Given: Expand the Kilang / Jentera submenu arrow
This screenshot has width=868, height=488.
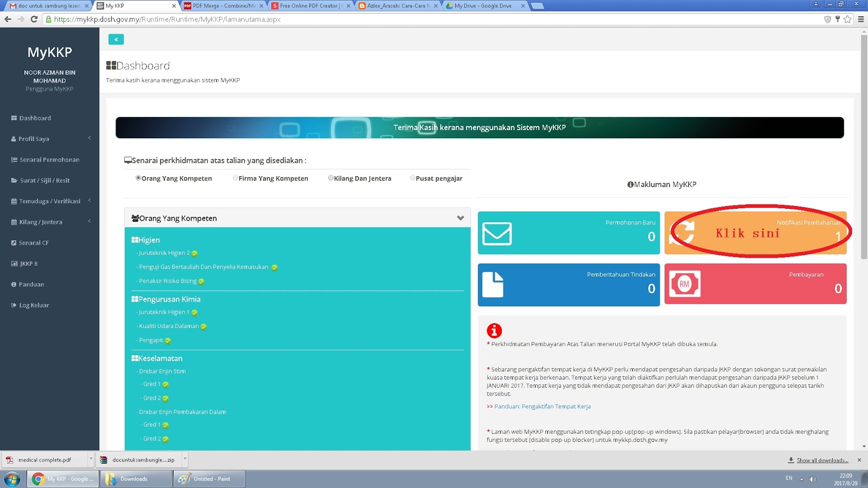Looking at the screenshot, I should [90, 221].
